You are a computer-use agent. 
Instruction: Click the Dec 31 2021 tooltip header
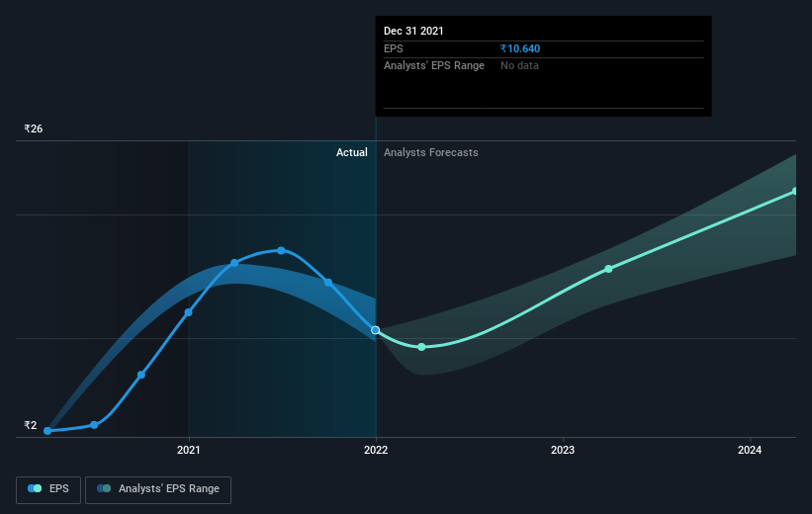[x=413, y=31]
